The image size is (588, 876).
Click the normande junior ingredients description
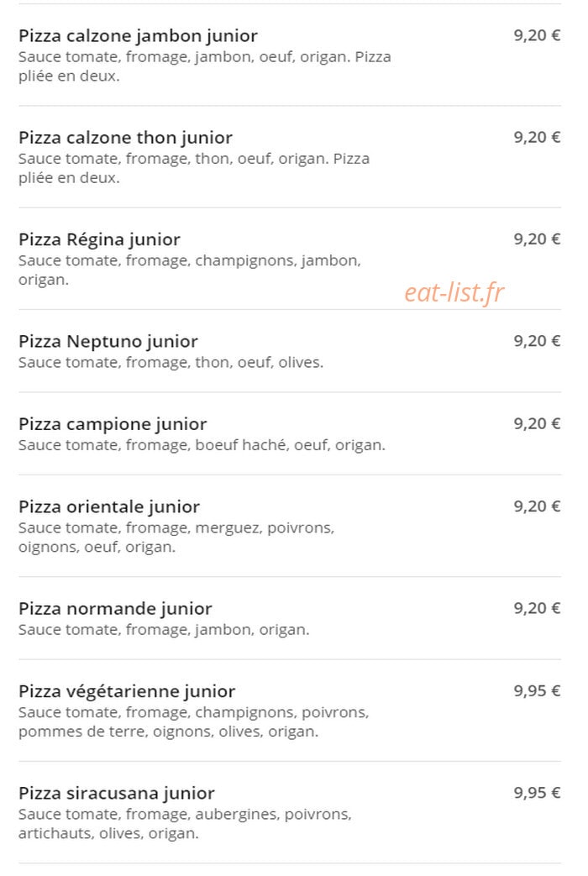click(164, 630)
